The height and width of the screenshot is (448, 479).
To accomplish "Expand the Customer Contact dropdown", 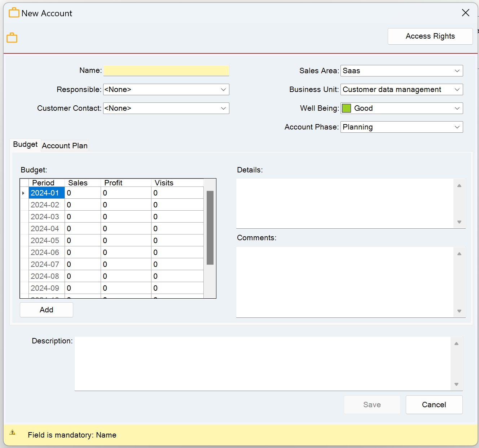I will [166, 108].
